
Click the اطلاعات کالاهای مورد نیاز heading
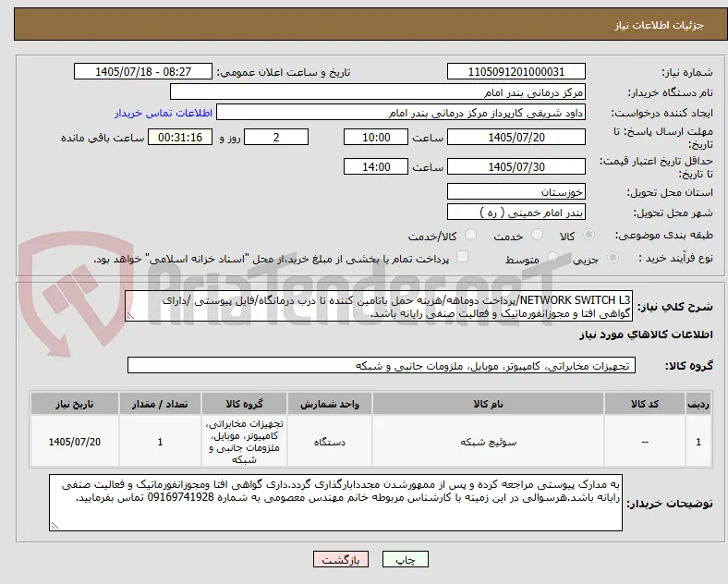click(x=646, y=335)
